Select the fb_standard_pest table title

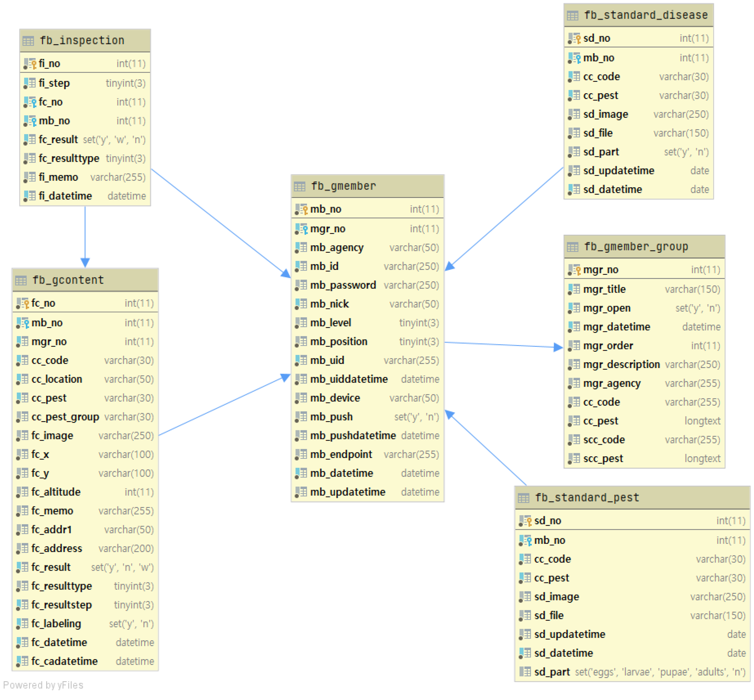click(x=587, y=498)
